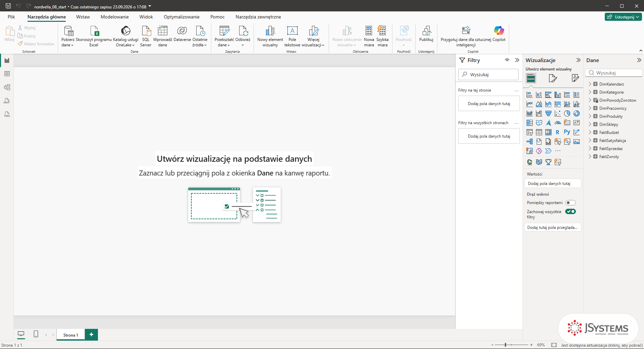The height and width of the screenshot is (349, 644).
Task: Click Skoroszyt programu Excel icon
Action: [x=94, y=31]
